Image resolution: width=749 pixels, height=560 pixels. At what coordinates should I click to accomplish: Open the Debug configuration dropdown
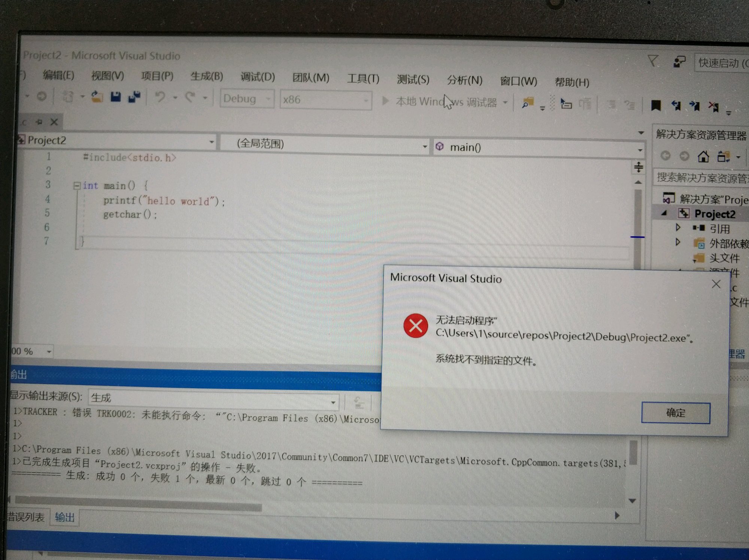268,99
